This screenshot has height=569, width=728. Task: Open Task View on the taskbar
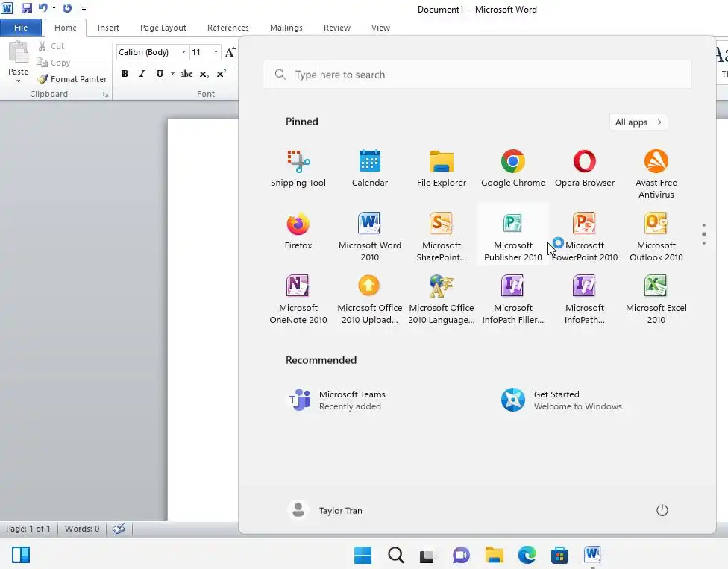427,555
